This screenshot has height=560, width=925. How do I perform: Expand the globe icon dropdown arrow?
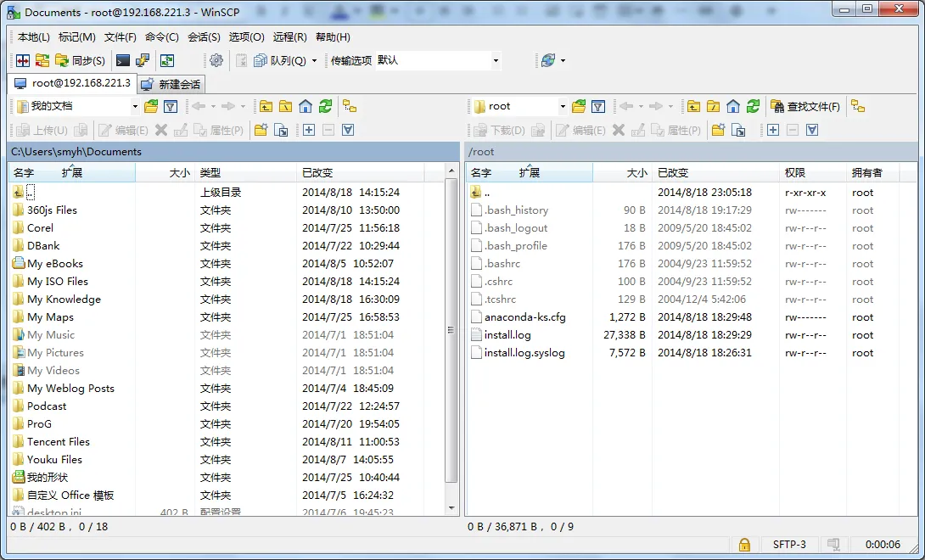tap(563, 60)
